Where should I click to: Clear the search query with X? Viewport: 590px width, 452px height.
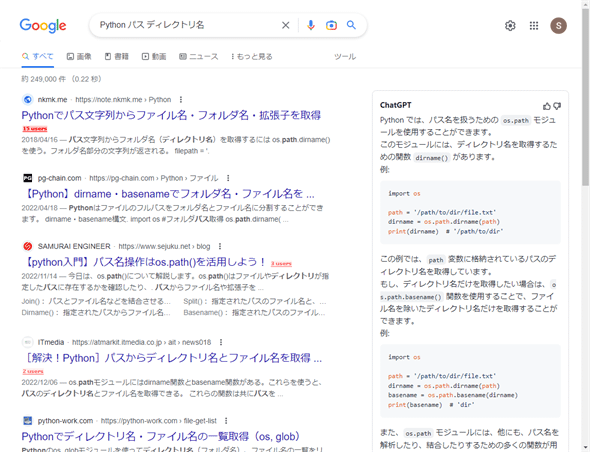coord(286,25)
